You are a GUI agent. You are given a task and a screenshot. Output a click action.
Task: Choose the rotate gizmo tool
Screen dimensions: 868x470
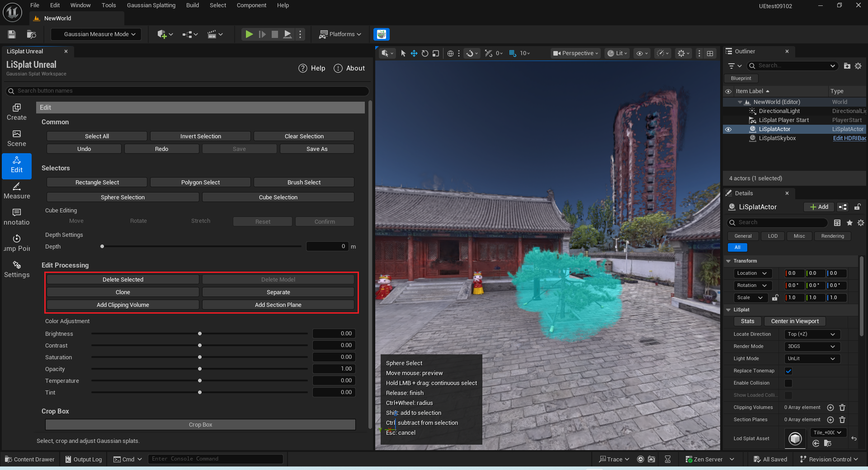pos(425,53)
